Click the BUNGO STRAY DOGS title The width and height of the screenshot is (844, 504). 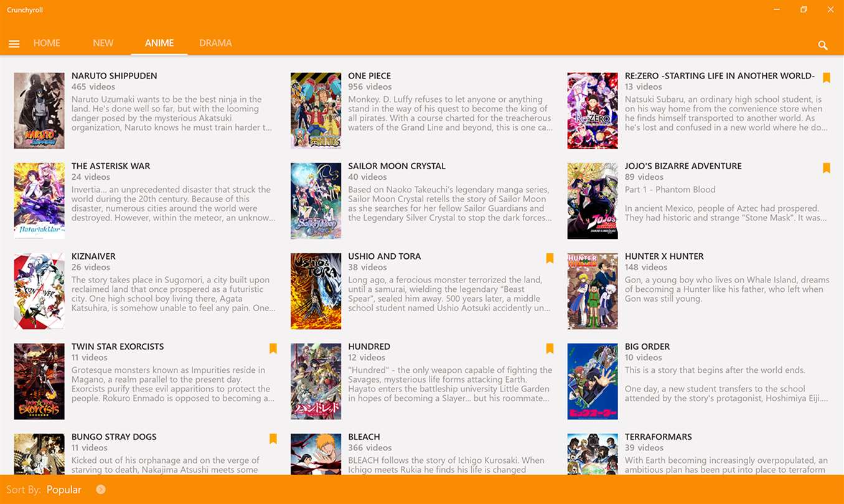(114, 437)
